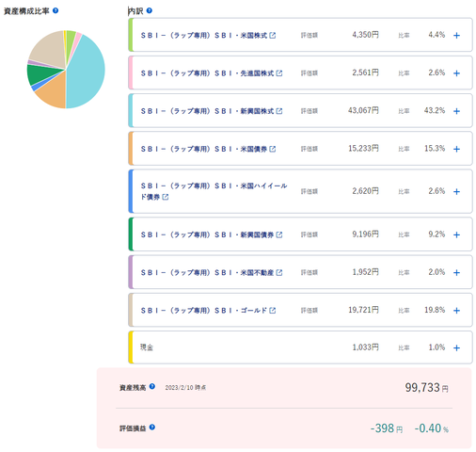
Task: Open SBI・米国ハイイールド債券 fund link
Action: (x=214, y=191)
